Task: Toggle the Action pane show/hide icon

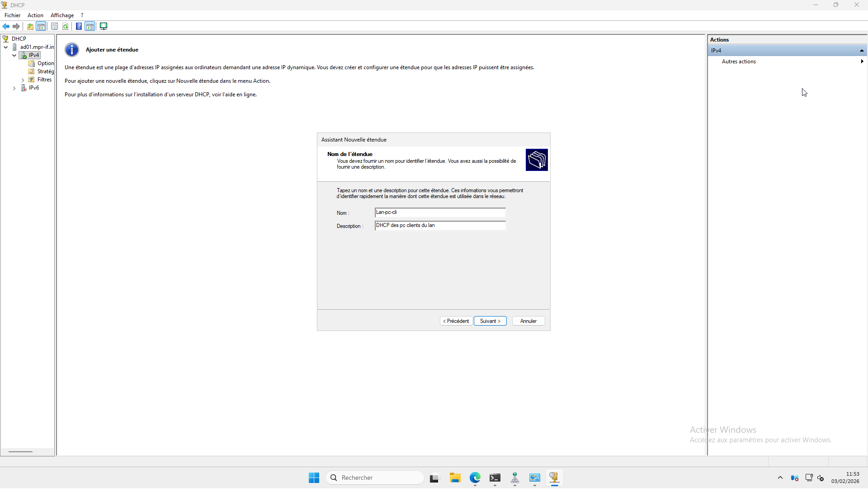Action: tap(90, 26)
